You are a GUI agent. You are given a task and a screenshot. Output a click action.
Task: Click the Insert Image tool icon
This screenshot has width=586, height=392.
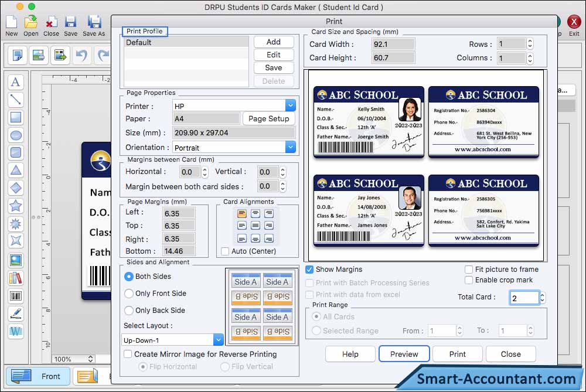coord(16,260)
